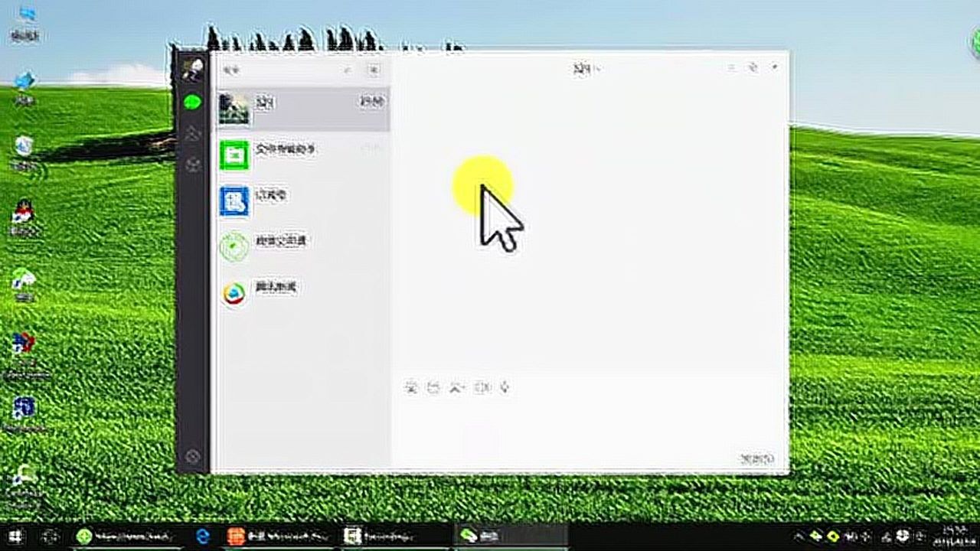980x551 pixels.
Task: Click the Send button in message area
Action: point(756,458)
